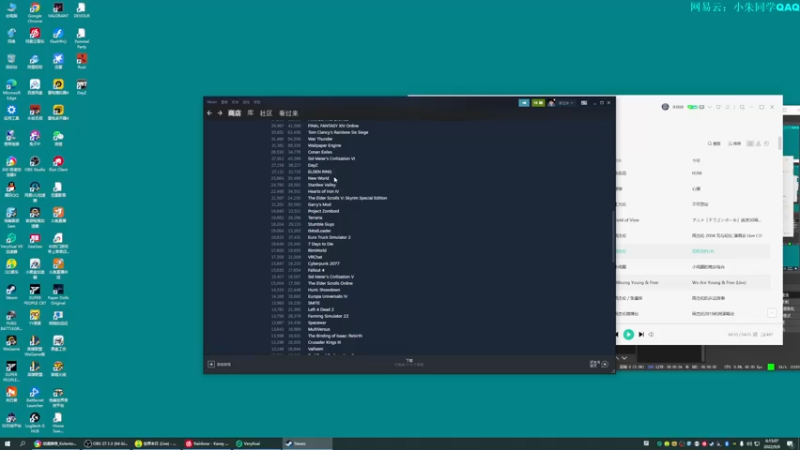This screenshot has height=450, width=800.
Task: Click Project Zomboid entry
Action: 323,211
